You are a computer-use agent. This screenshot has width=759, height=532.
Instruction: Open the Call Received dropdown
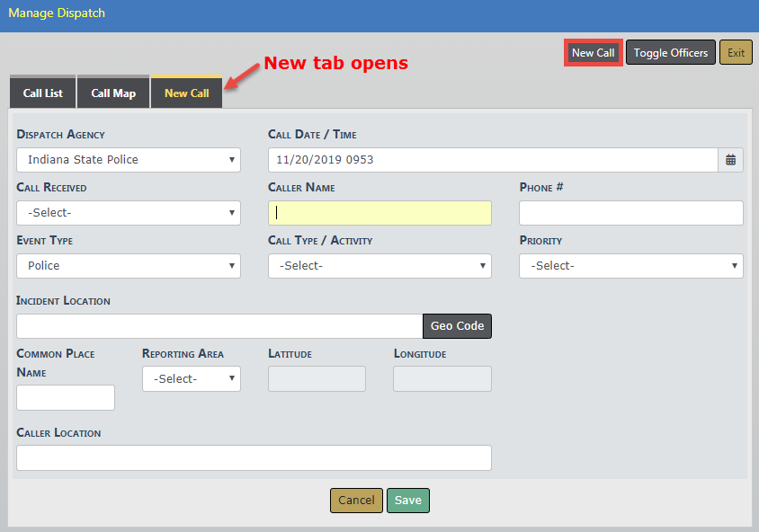click(129, 213)
